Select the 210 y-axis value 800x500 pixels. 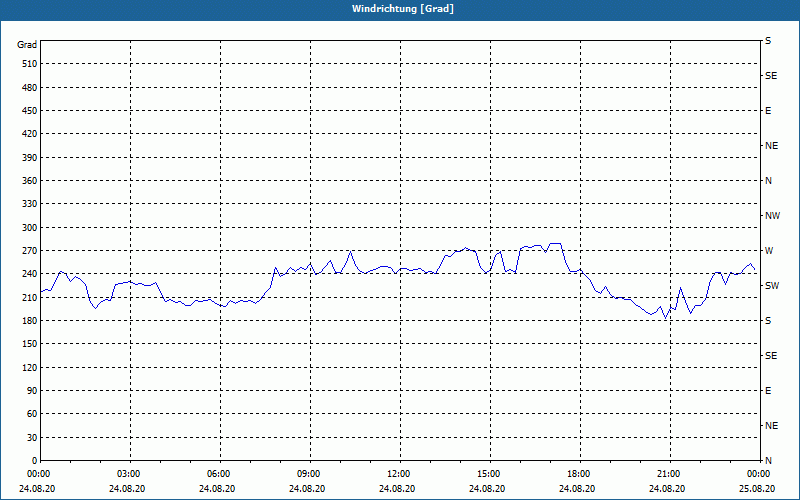(30, 297)
